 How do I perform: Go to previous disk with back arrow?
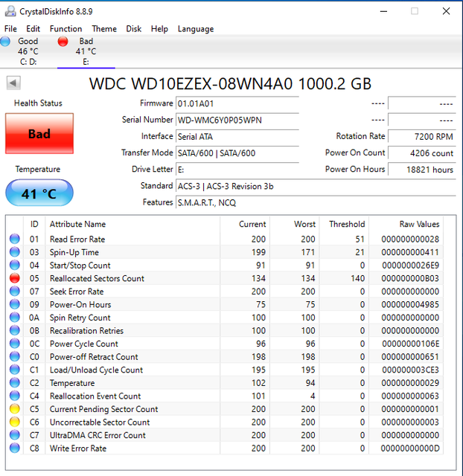click(x=13, y=83)
